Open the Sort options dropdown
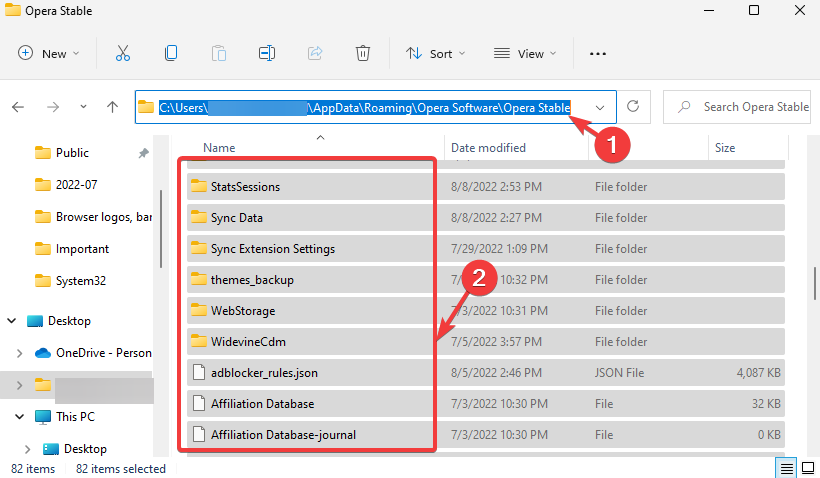 [436, 53]
